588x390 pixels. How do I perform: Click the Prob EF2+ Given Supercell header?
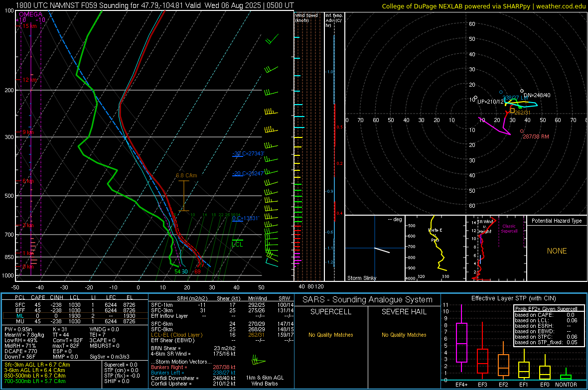[546, 309]
